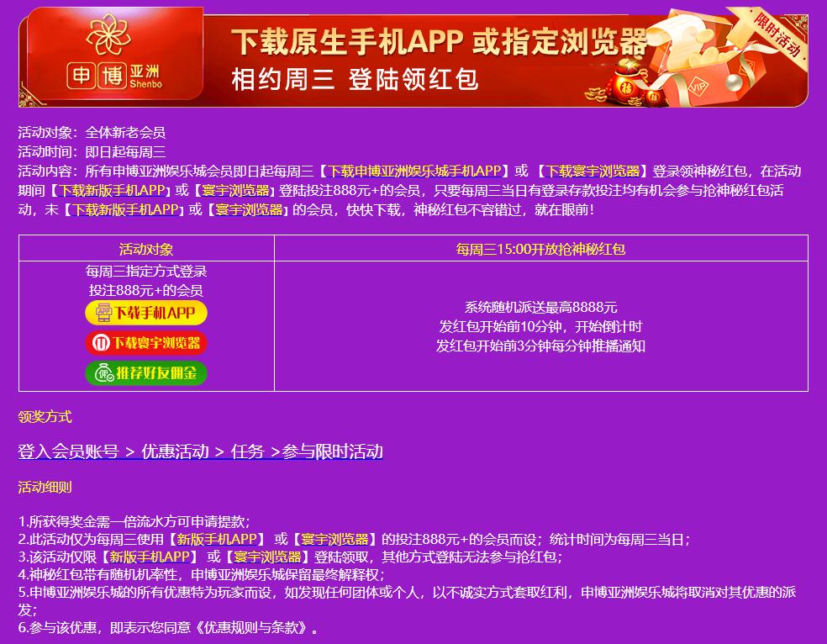Click the red 下载寰宇浏览器 button
The image size is (827, 644).
click(146, 343)
